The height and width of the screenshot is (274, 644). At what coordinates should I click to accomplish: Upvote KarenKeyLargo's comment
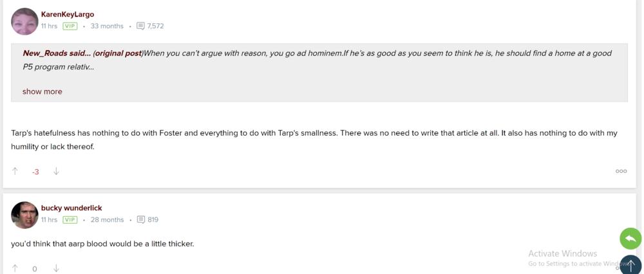pos(15,171)
